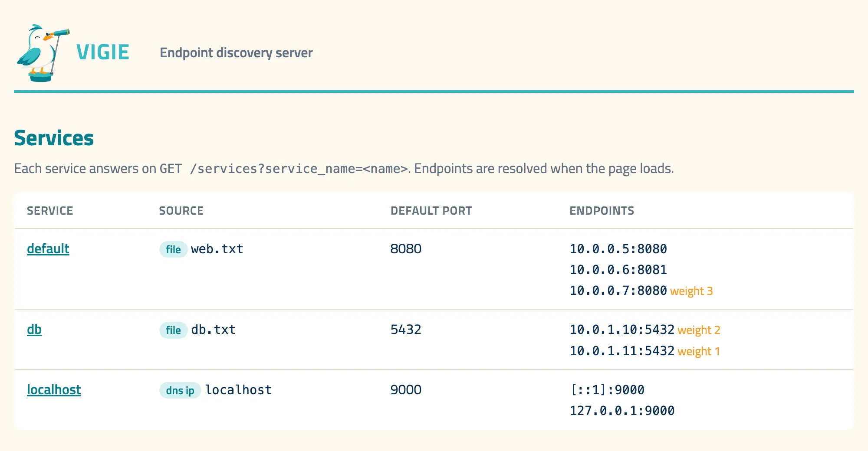Click the Vigie bird logo icon
Screen dimensions: 868x451
(x=43, y=52)
